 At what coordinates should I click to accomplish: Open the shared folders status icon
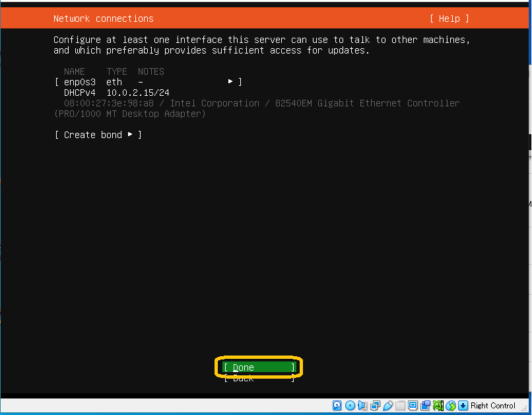(400, 406)
